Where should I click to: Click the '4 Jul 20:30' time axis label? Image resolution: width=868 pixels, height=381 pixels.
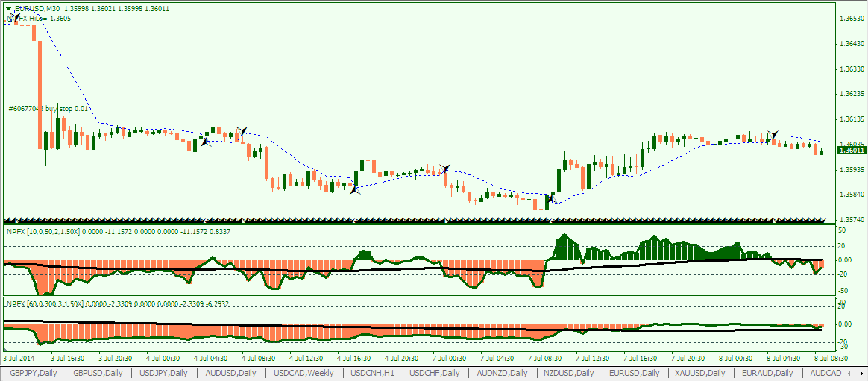[x=402, y=358]
